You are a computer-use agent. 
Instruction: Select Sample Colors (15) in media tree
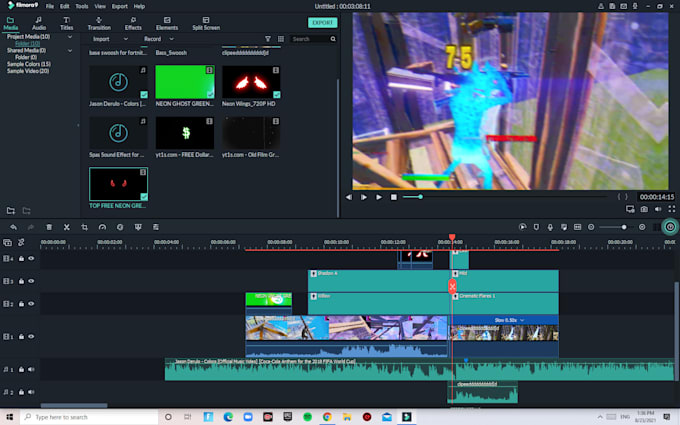[29, 64]
